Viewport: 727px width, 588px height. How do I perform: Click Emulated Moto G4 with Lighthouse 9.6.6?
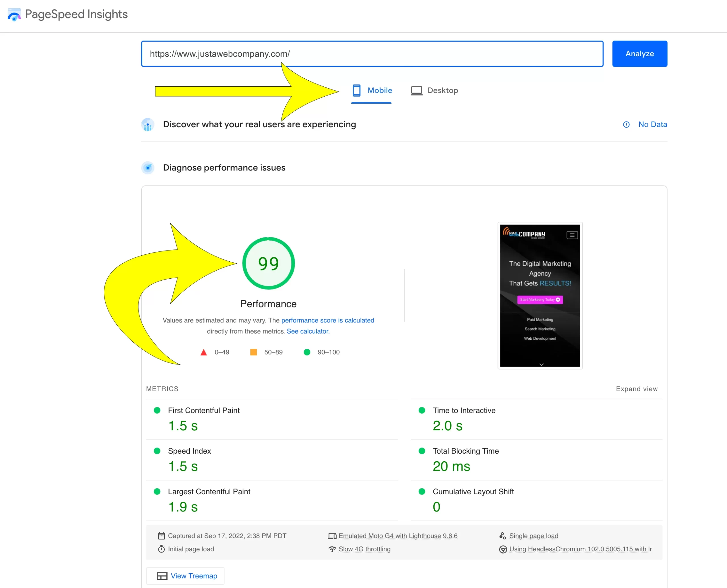click(398, 536)
